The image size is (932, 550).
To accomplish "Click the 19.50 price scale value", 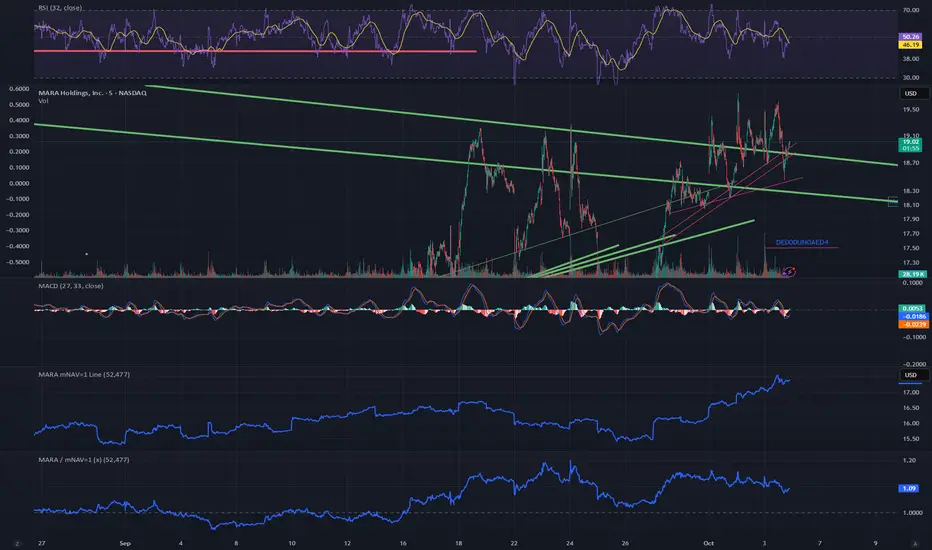I will (x=911, y=109).
